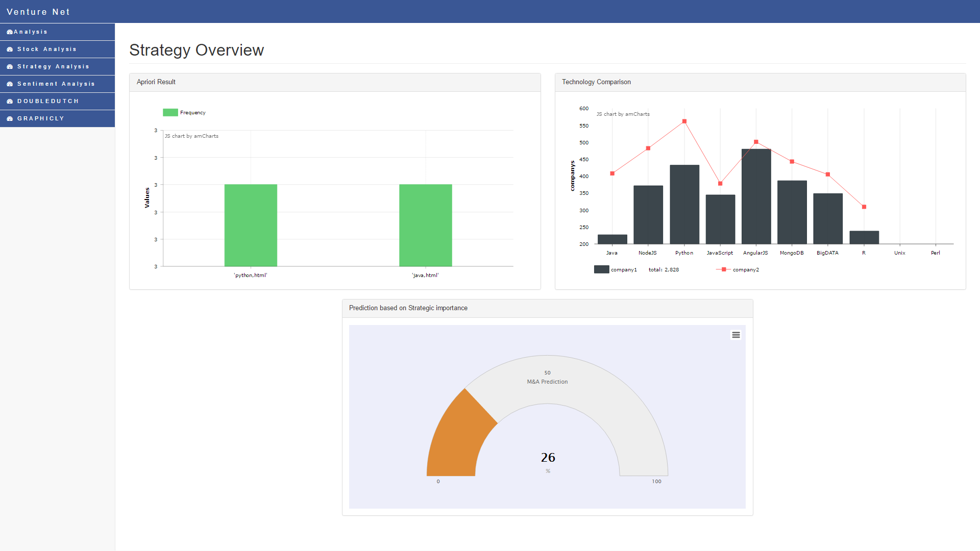Screen dimensions: 980x551
Task: Click the 'python,html' green bar
Action: click(251, 225)
